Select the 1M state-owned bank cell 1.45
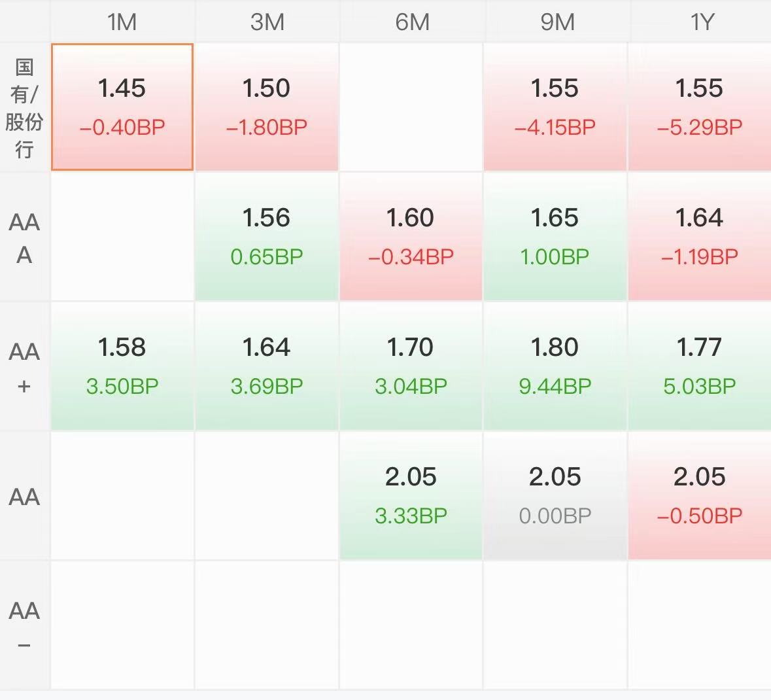 (x=122, y=107)
